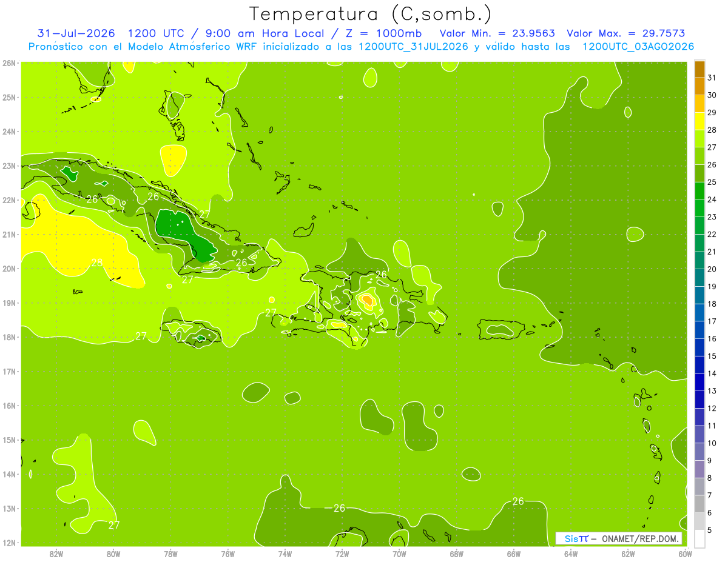Select the swatch above 31 on color scale
Viewport: 728px width, 562px height.
click(x=699, y=69)
